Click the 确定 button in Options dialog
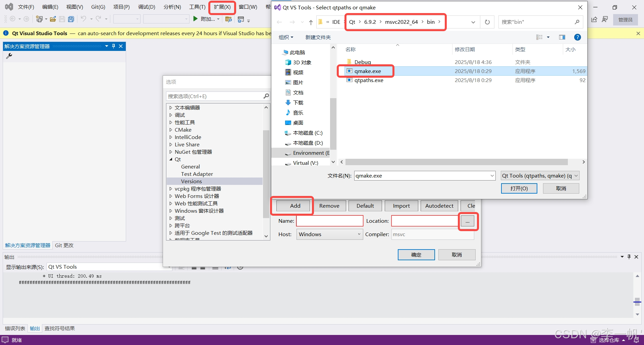 [416, 255]
